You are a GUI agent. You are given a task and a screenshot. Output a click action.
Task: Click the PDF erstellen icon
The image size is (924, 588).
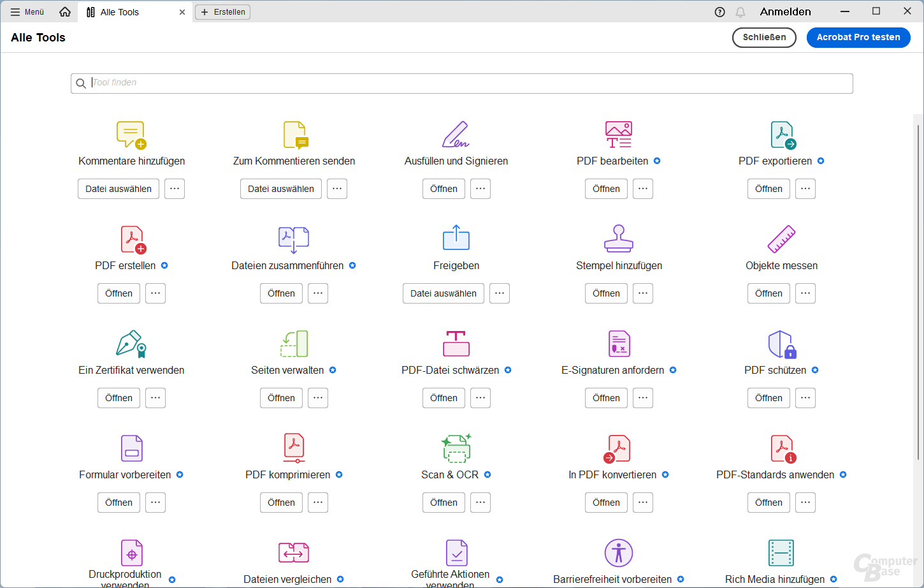click(x=133, y=239)
